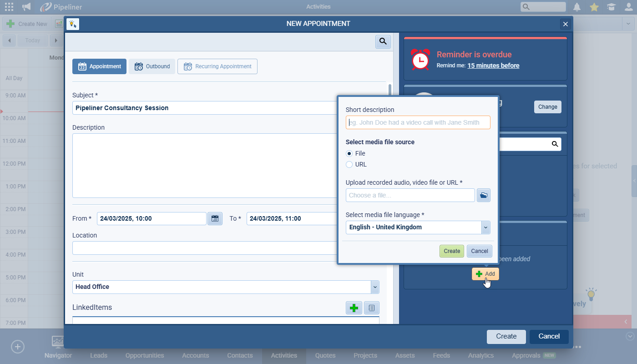Open the calendar picker next to From date
This screenshot has width=637, height=364.
(215, 218)
